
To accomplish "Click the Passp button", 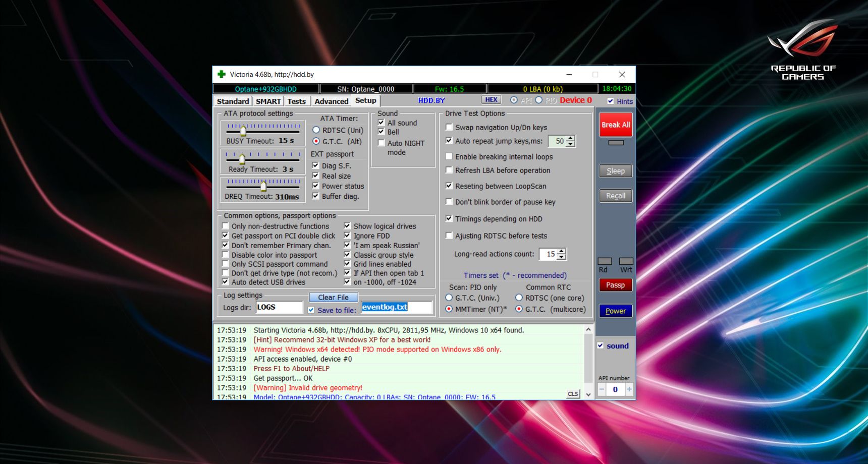I will click(616, 285).
